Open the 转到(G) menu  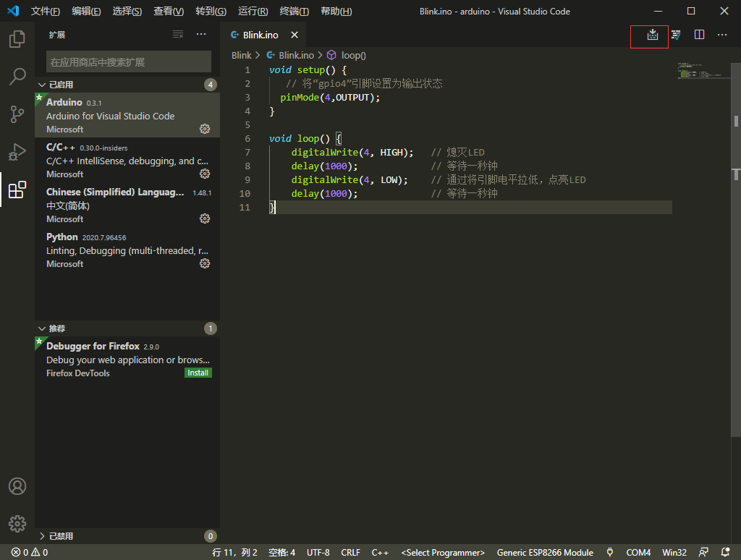click(211, 11)
